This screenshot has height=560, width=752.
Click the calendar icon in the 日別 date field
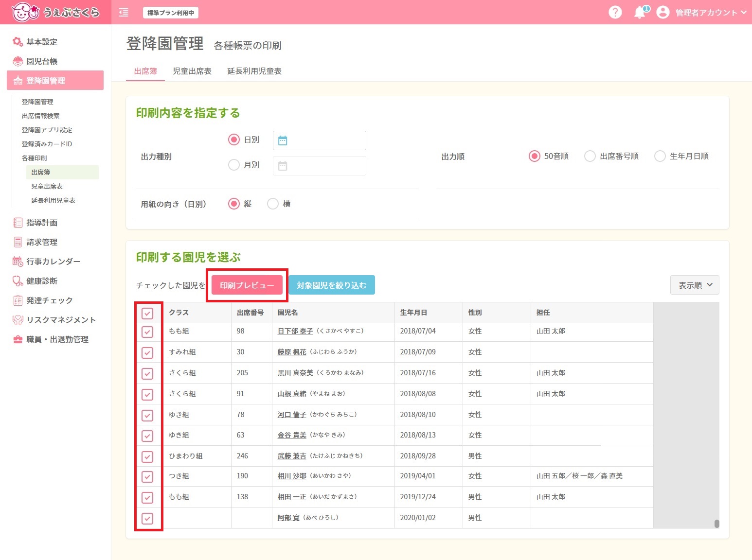tap(283, 140)
